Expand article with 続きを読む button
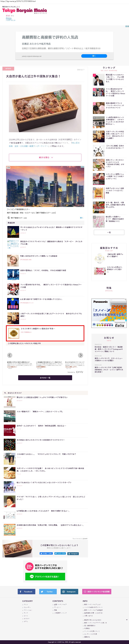The height and width of the screenshot is (644, 129). point(45,158)
